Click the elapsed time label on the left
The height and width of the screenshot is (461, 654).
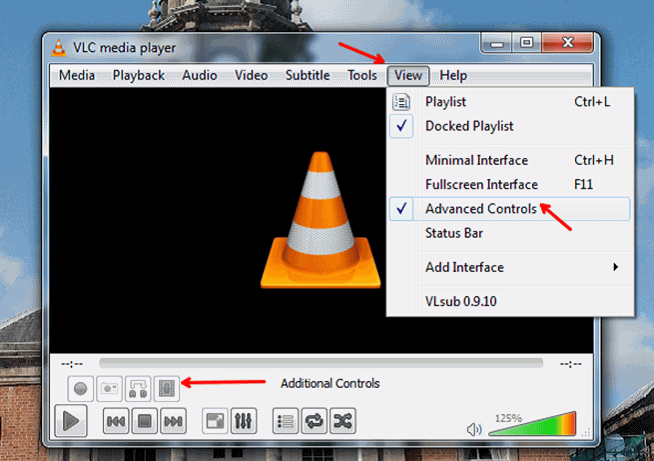point(72,364)
